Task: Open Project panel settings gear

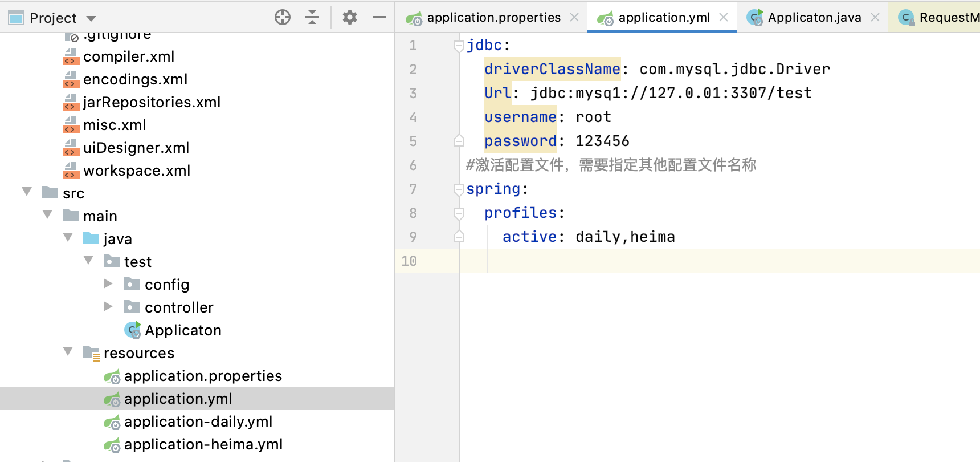Action: point(350,18)
